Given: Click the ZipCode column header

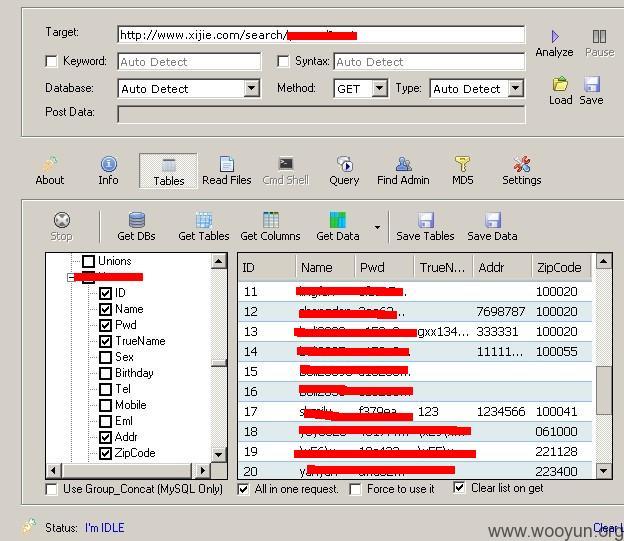Looking at the screenshot, I should click(561, 268).
